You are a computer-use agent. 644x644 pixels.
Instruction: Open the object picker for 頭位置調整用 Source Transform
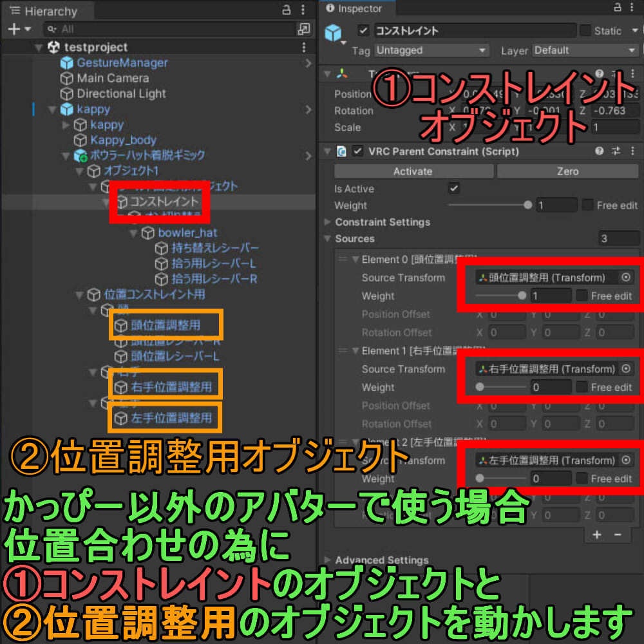click(x=625, y=278)
